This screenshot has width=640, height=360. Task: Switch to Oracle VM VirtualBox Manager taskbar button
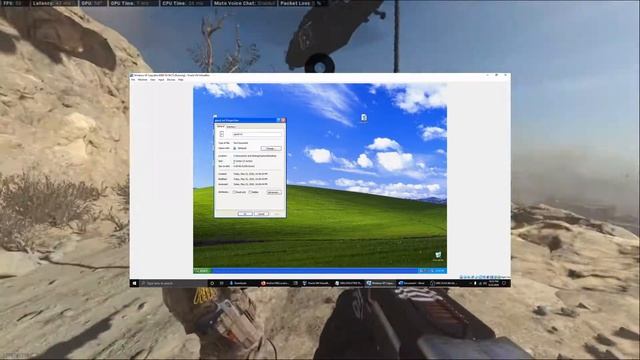tap(316, 283)
